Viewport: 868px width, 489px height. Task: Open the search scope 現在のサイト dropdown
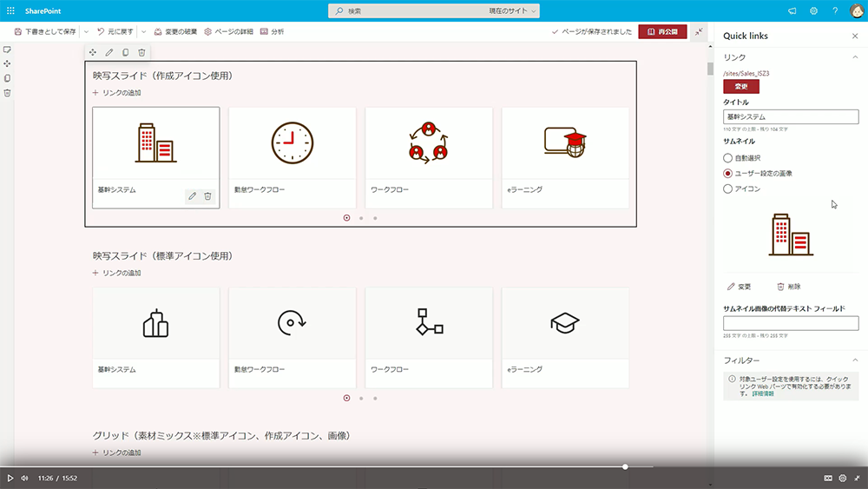point(512,11)
